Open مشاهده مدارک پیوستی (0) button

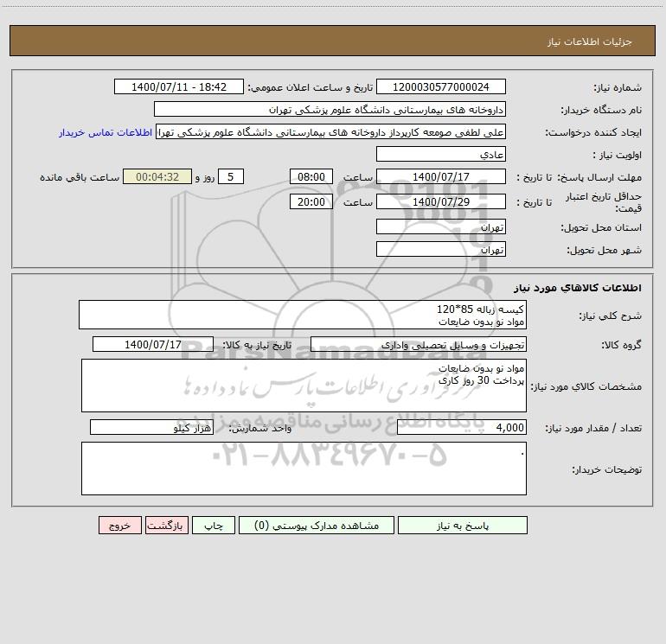point(317,526)
